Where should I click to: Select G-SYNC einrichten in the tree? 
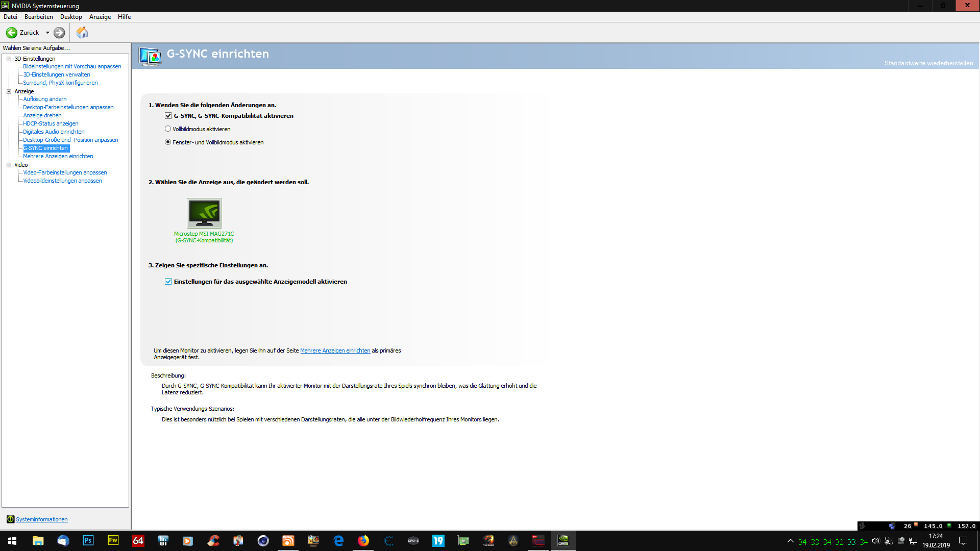tap(46, 148)
